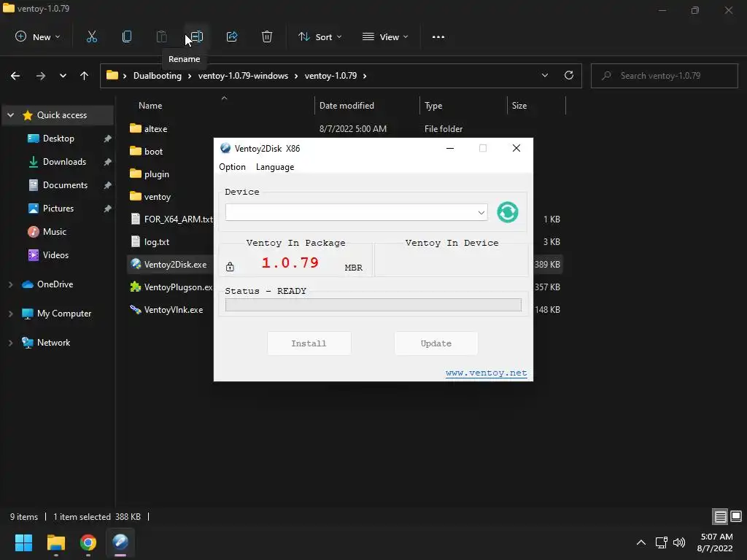
Task: Click the Search ventoy-1.0.79 field
Action: pyautogui.click(x=664, y=76)
